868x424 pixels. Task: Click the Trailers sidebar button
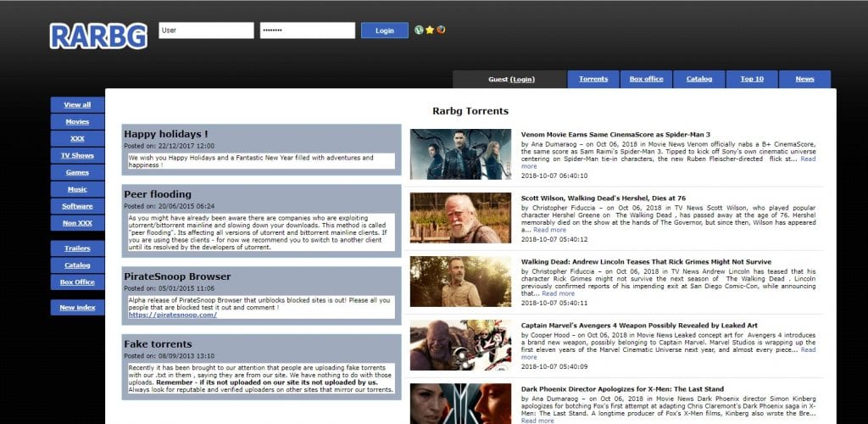pos(77,248)
